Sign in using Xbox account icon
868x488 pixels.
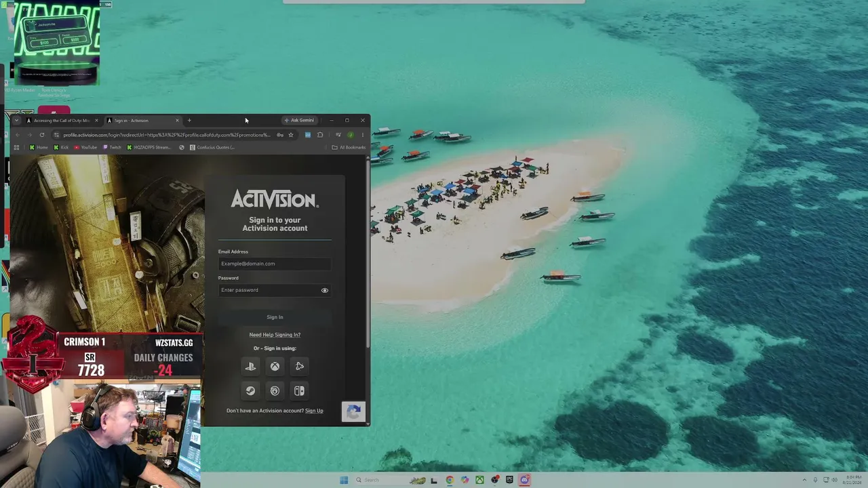point(275,366)
